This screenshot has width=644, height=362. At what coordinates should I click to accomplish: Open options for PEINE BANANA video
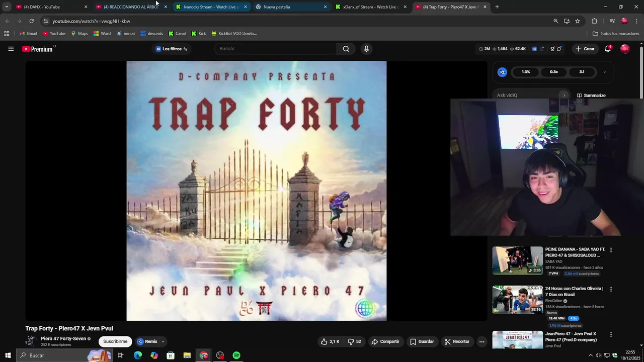(611, 250)
